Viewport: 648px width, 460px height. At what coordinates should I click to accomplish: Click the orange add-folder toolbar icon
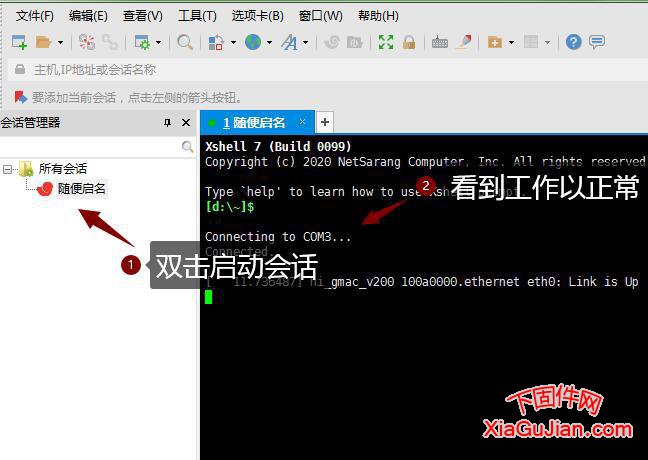point(495,42)
